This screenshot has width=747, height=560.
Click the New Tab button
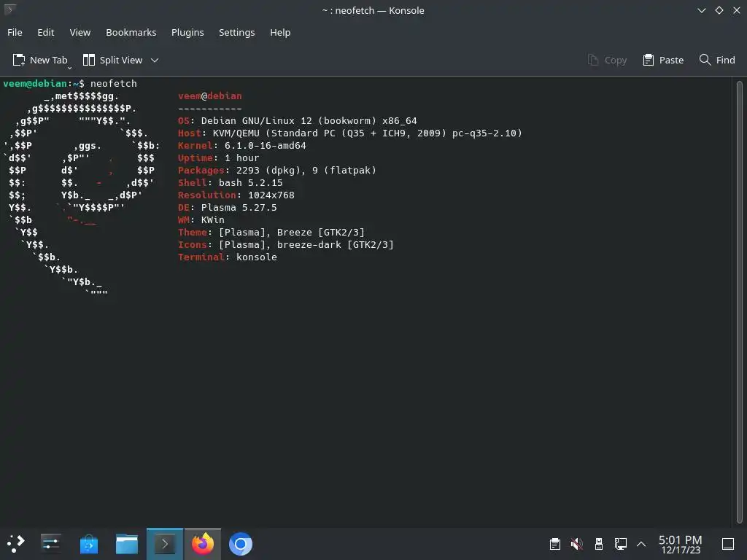pyautogui.click(x=41, y=60)
